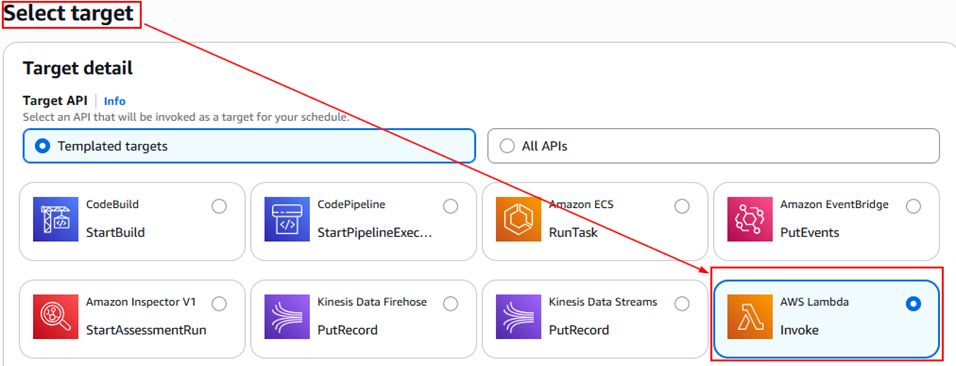Click the AWS Lambda orange icon
Image resolution: width=956 pixels, height=366 pixels.
click(x=750, y=317)
